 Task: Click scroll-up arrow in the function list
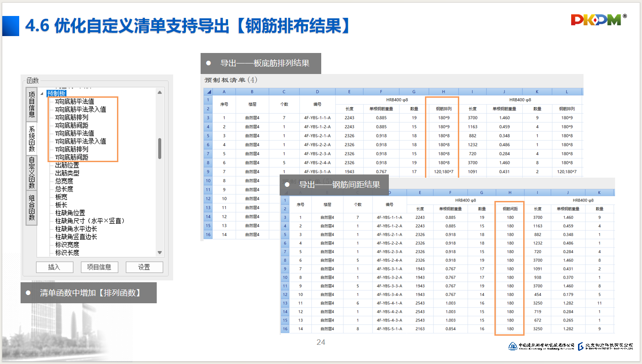[160, 92]
